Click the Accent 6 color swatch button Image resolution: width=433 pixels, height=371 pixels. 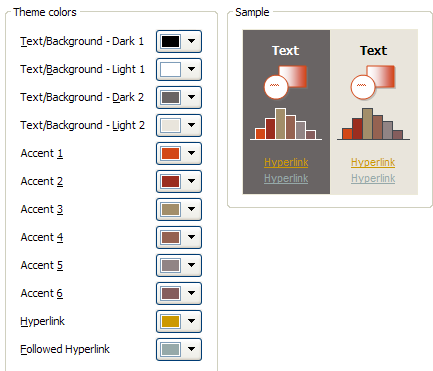[179, 293]
